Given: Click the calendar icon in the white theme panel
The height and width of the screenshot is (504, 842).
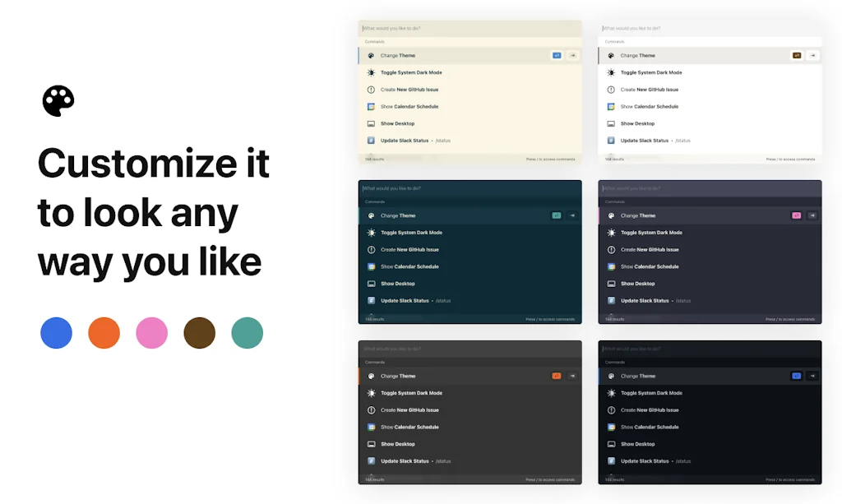Looking at the screenshot, I should (x=611, y=107).
